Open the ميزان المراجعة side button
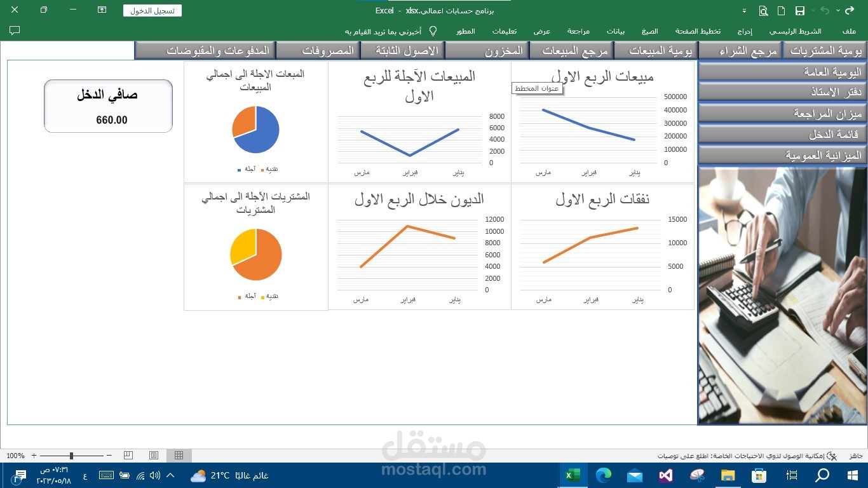The image size is (868, 488). coord(782,113)
